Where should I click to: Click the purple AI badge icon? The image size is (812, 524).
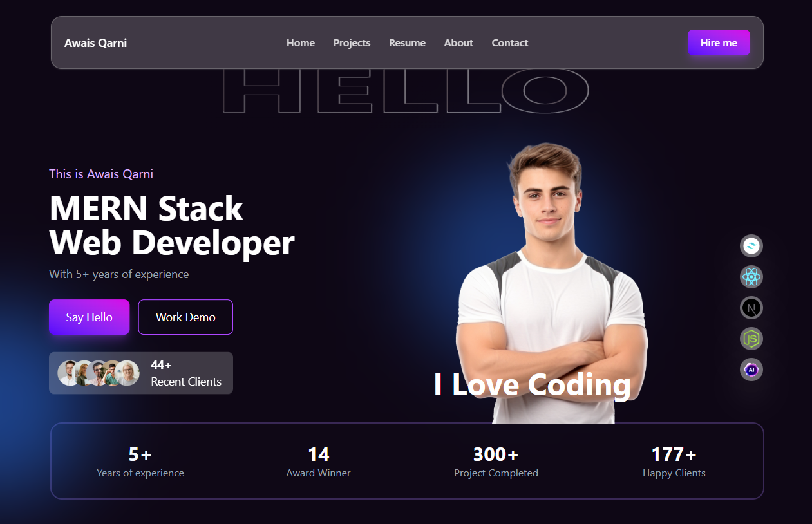click(x=751, y=370)
